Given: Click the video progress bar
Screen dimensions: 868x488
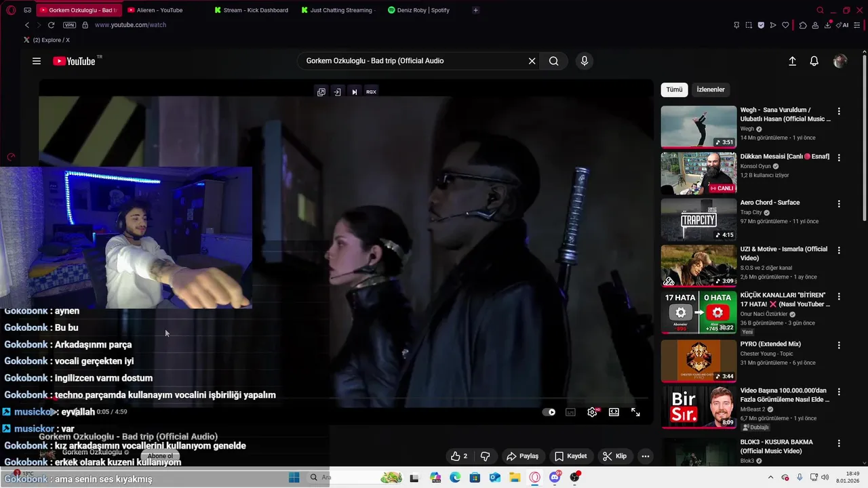Looking at the screenshot, I should point(346,399).
